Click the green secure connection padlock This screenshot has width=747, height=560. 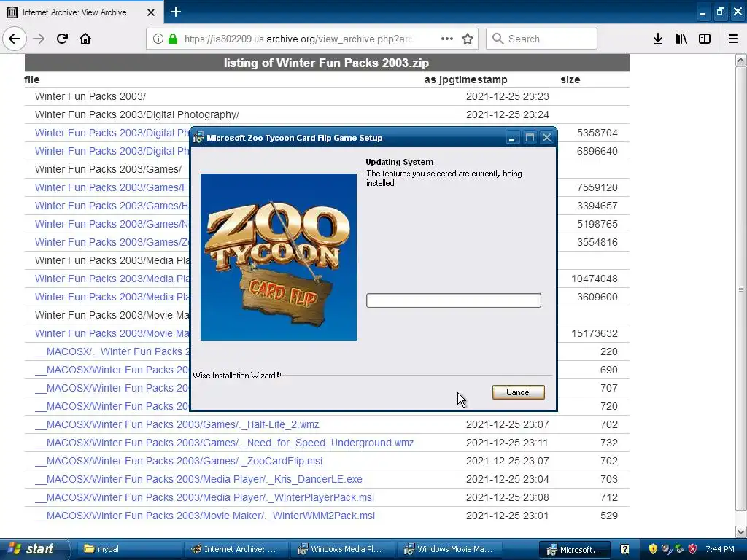(x=173, y=39)
